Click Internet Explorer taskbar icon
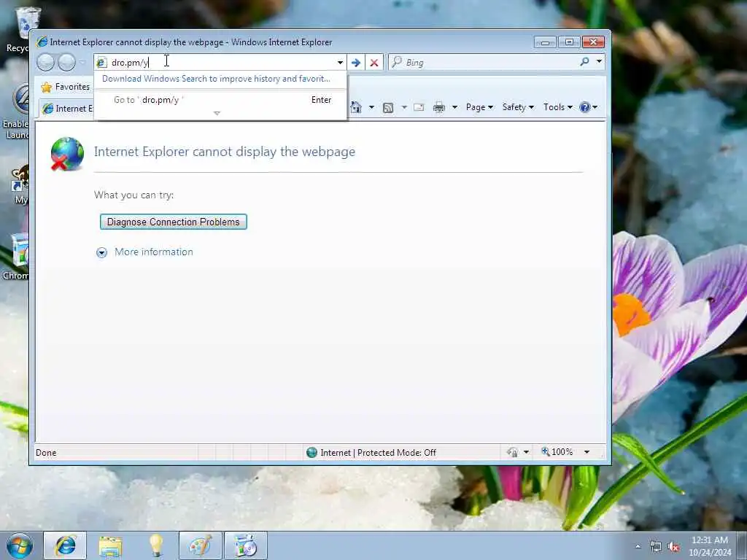This screenshot has width=747, height=560. 65,545
